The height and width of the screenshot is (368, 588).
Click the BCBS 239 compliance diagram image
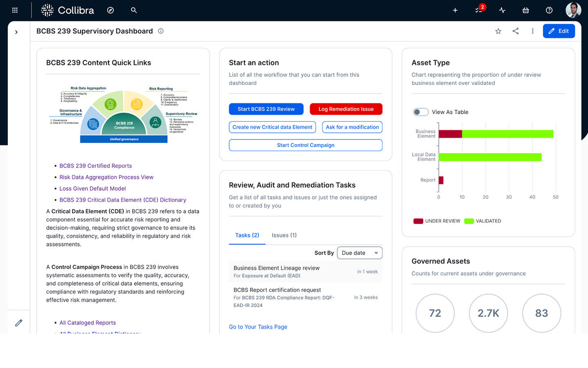click(123, 114)
